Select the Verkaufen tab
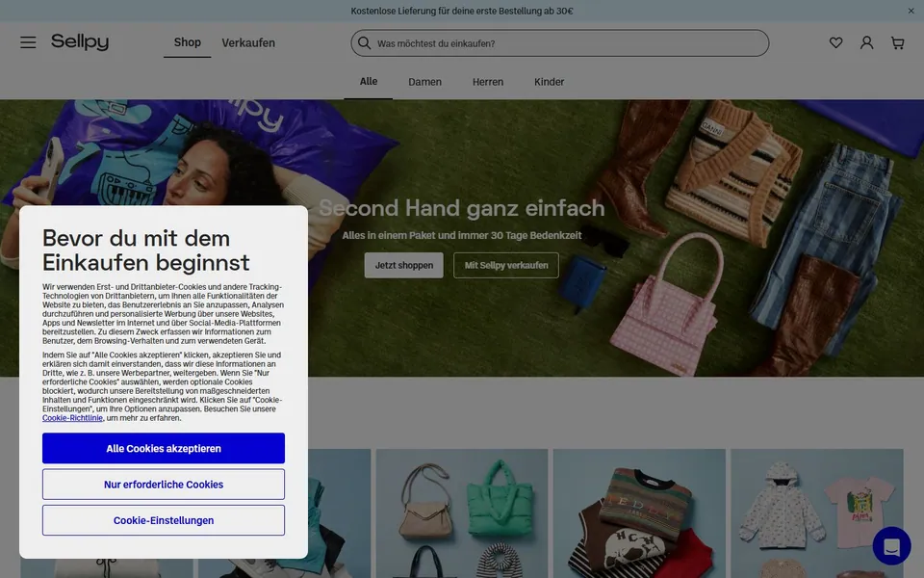The width and height of the screenshot is (924, 578). (248, 42)
